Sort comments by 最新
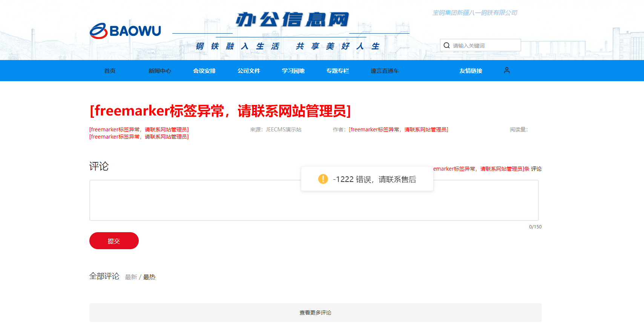 click(131, 277)
